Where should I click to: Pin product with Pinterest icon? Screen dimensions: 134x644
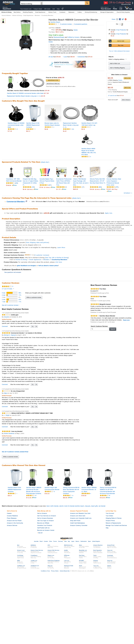126,19
